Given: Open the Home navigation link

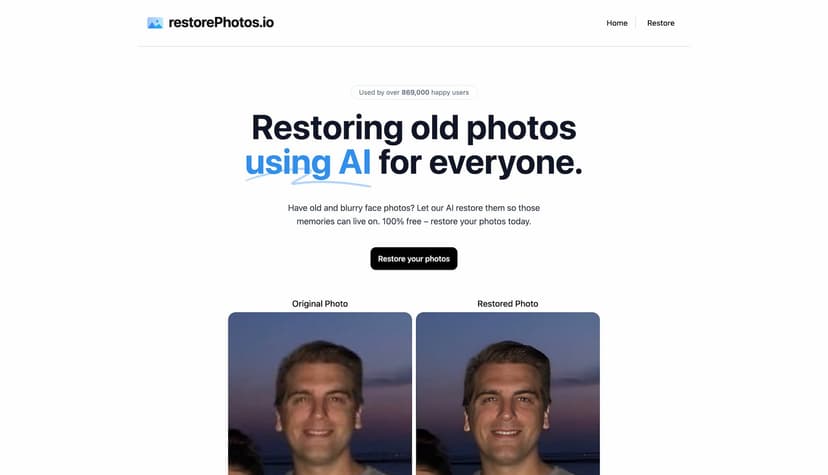Looking at the screenshot, I should click(x=617, y=23).
